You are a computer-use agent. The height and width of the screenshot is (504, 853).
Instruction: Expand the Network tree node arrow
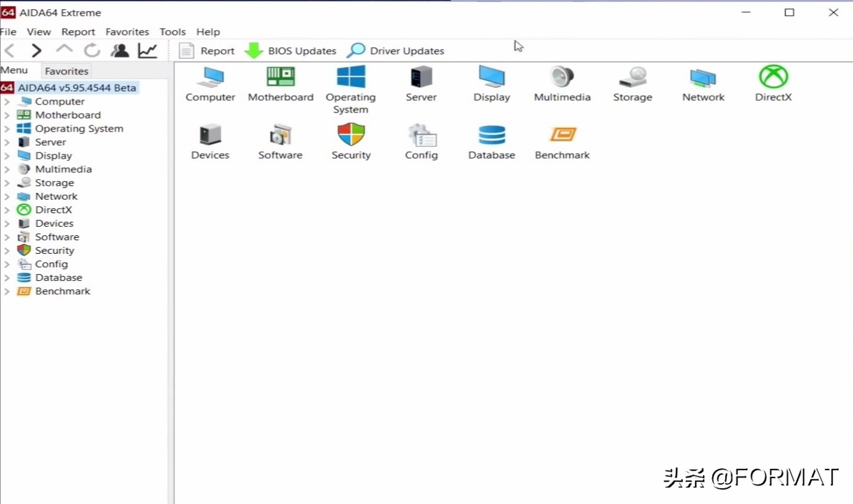point(7,197)
